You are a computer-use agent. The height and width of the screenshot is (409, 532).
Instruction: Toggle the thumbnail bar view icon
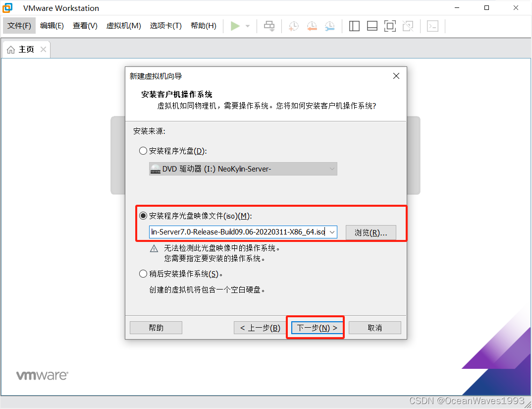[372, 26]
